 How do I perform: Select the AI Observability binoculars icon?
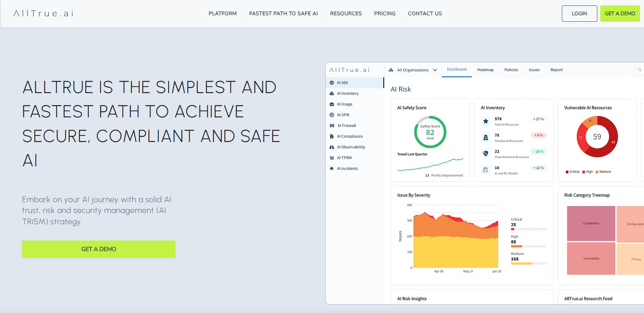tap(332, 147)
